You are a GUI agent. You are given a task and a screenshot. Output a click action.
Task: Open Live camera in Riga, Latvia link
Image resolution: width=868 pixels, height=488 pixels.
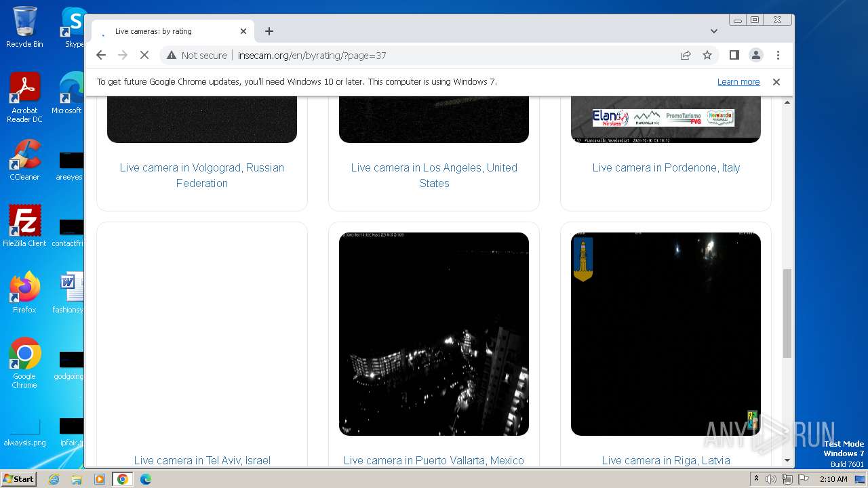pyautogui.click(x=666, y=460)
